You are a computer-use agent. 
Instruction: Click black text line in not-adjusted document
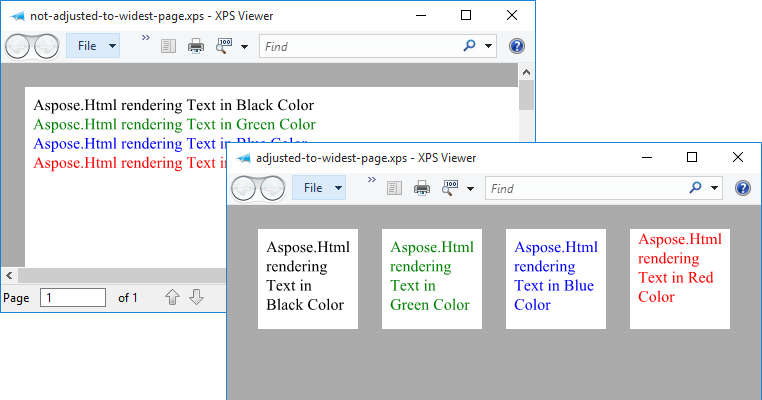coord(173,105)
